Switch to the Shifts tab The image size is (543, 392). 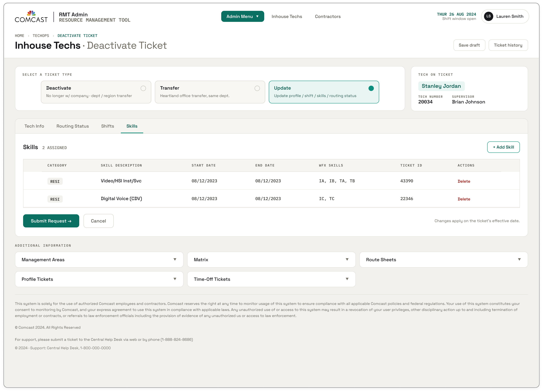(107, 126)
